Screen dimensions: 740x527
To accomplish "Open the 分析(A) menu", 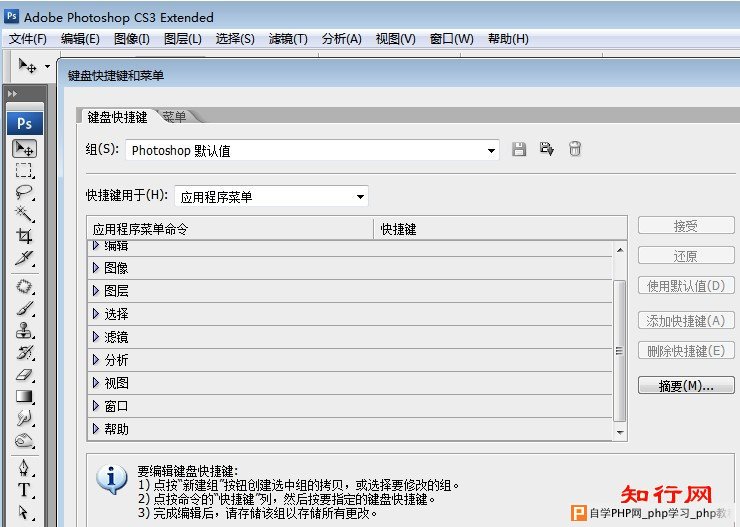I will coord(342,39).
